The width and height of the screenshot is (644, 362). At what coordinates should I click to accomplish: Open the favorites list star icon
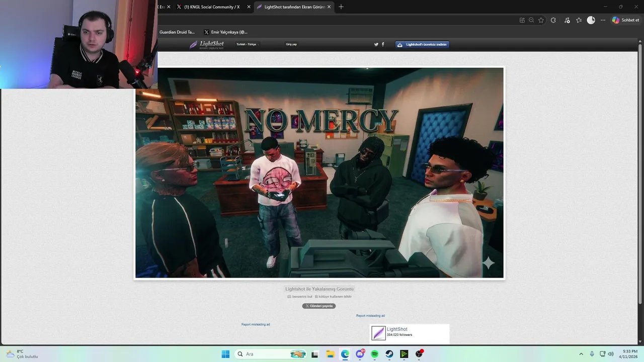579,20
